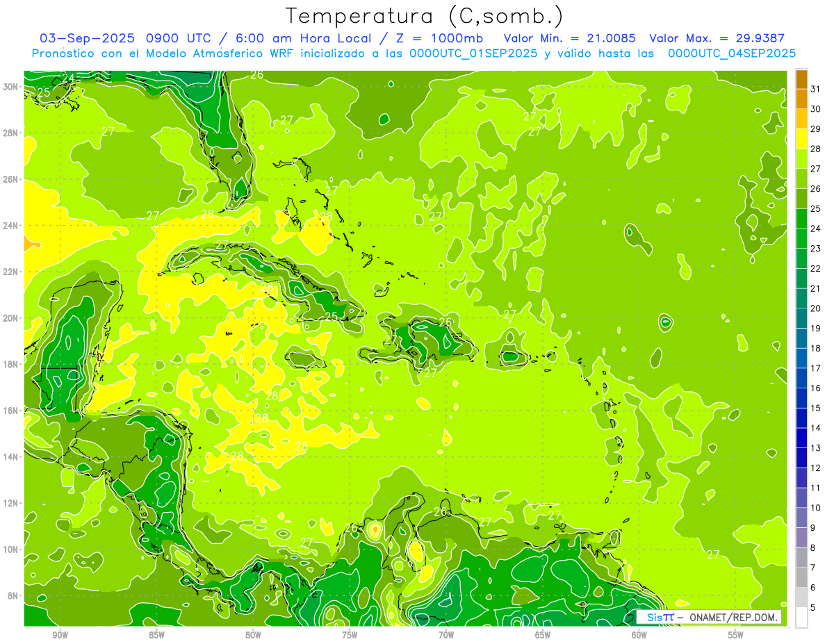
Task: Click the 85W longitude axis label
Action: pos(156,635)
